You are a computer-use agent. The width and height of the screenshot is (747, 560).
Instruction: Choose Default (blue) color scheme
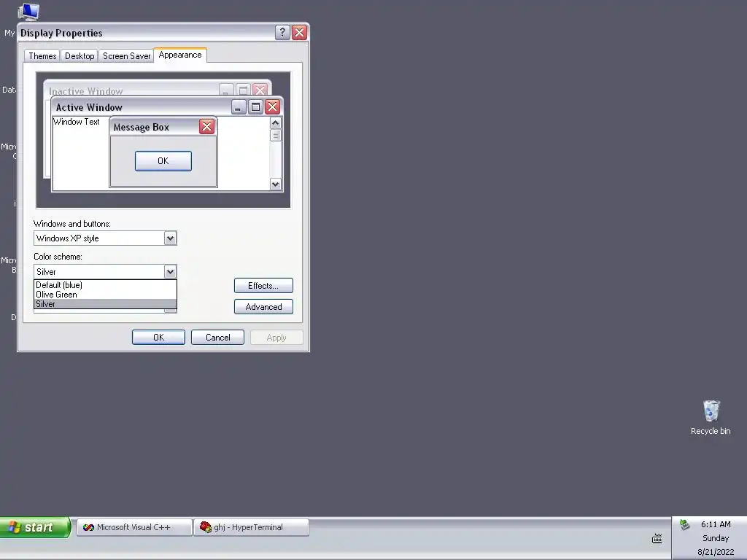pyautogui.click(x=105, y=285)
